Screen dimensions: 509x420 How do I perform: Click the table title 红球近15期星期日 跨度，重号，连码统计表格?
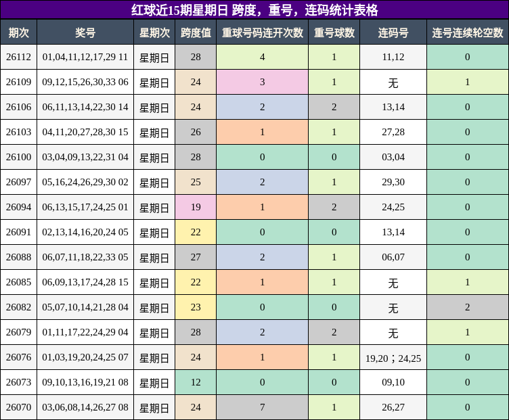pyautogui.click(x=255, y=10)
